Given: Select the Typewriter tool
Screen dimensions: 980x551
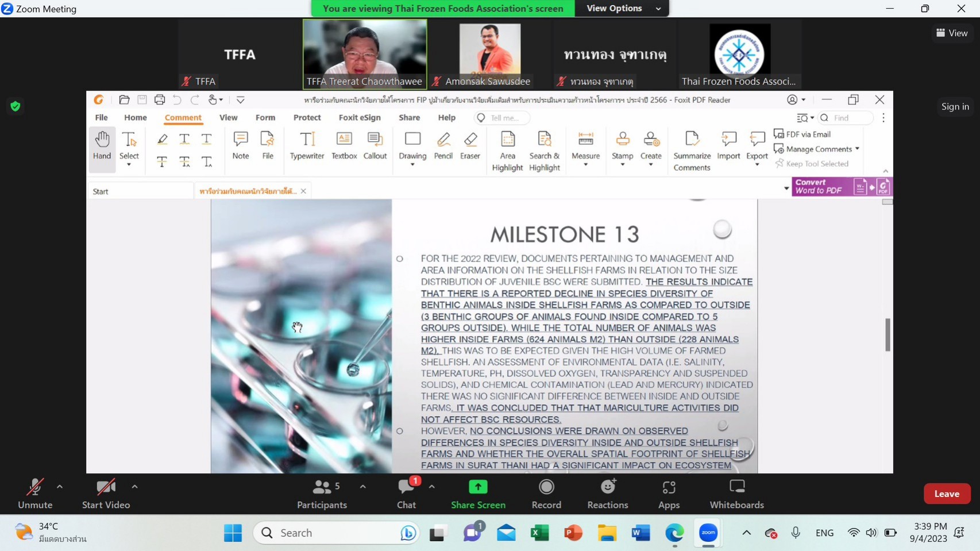Looking at the screenshot, I should 307,145.
